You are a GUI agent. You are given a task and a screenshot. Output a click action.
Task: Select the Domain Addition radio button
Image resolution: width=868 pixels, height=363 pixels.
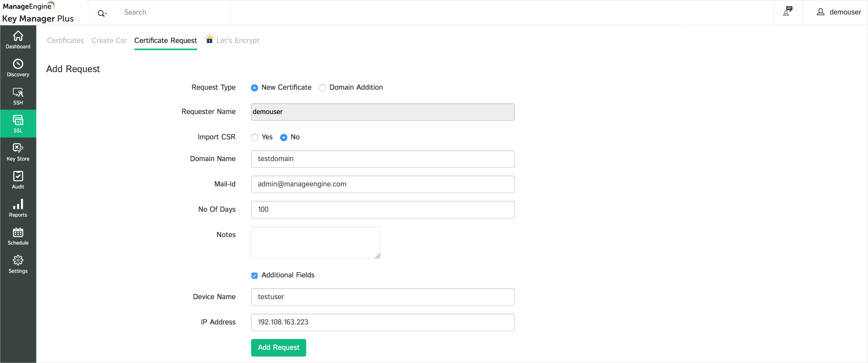(x=322, y=88)
